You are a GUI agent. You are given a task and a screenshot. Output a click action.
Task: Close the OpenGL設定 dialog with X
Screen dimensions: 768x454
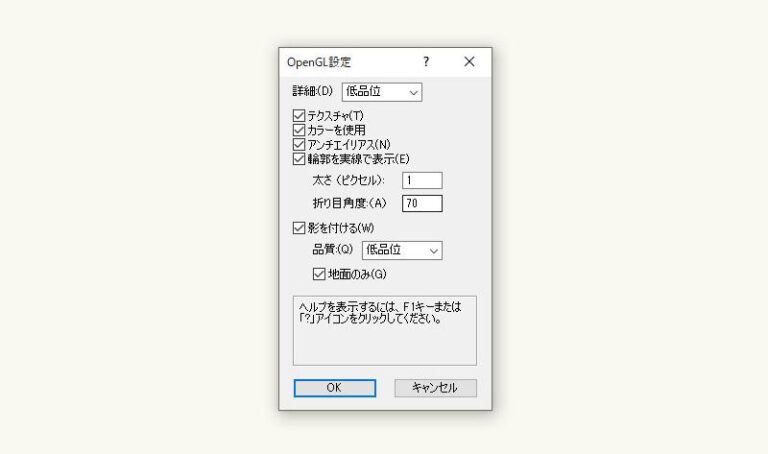[469, 62]
